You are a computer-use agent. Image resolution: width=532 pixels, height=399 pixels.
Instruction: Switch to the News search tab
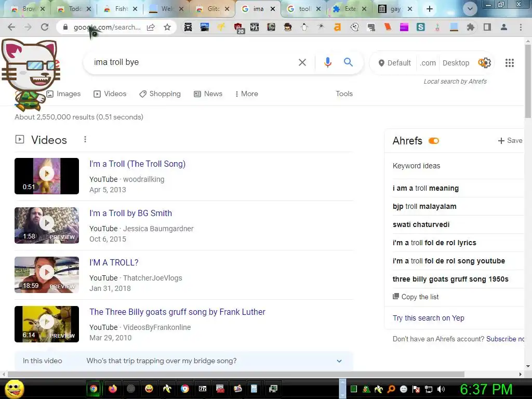point(208,94)
